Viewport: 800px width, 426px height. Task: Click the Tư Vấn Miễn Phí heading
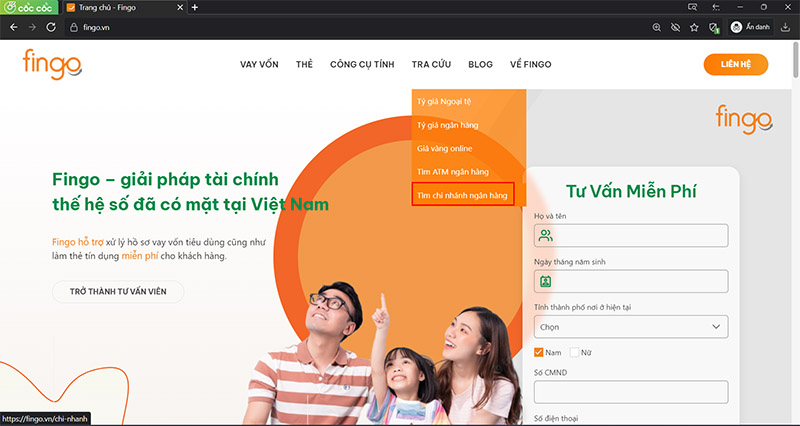point(631,191)
